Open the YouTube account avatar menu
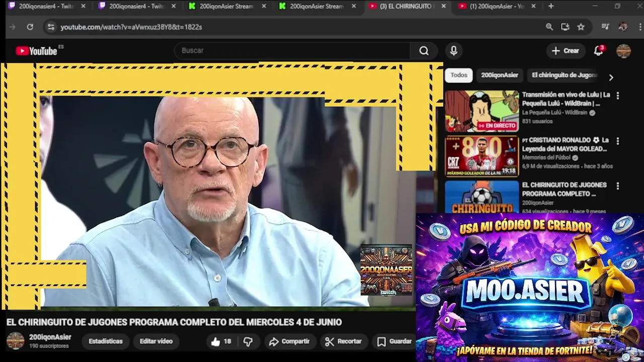The image size is (644, 362). click(623, 51)
